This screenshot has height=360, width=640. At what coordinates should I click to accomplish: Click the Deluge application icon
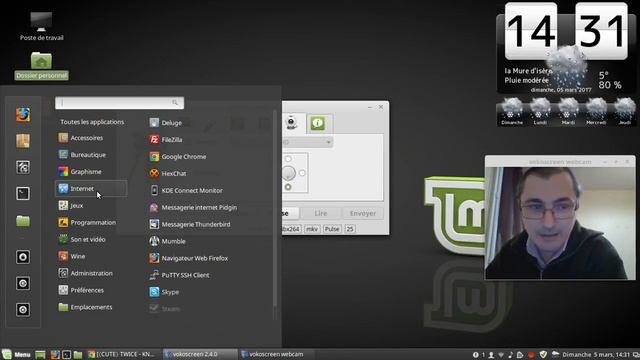154,122
